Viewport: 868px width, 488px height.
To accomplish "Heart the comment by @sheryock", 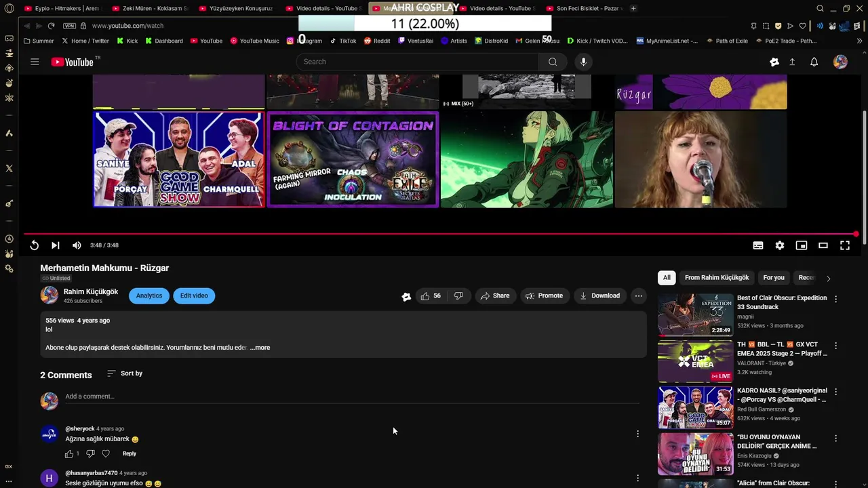I will (106, 453).
